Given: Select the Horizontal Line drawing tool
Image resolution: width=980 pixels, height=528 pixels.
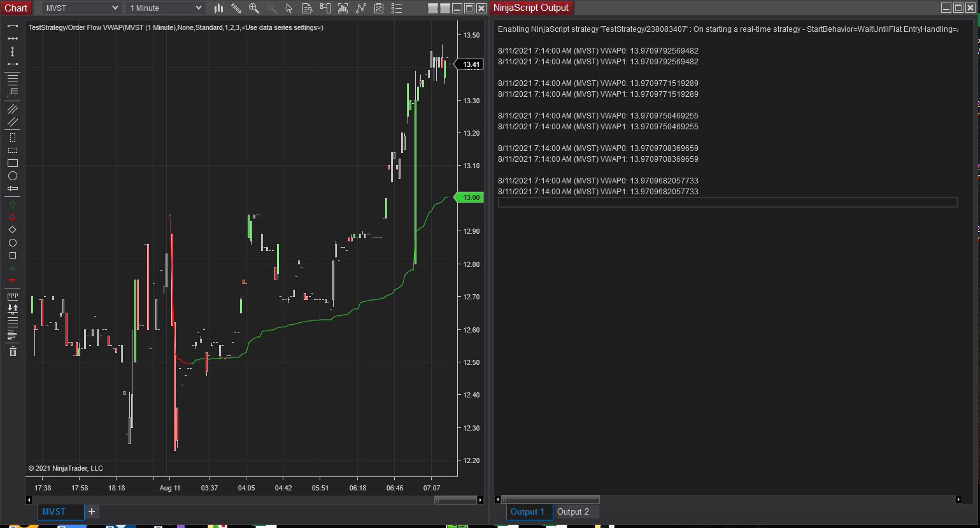Looking at the screenshot, I should (x=13, y=38).
